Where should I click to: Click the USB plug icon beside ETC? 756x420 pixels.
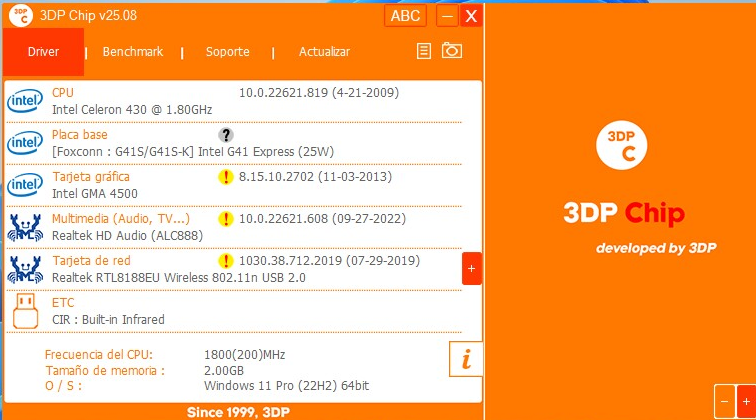(25, 311)
